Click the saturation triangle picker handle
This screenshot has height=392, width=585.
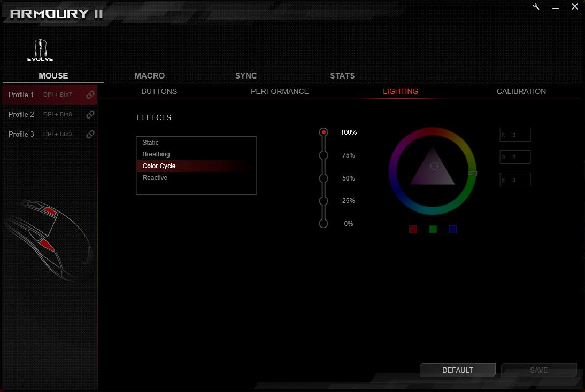pos(434,166)
